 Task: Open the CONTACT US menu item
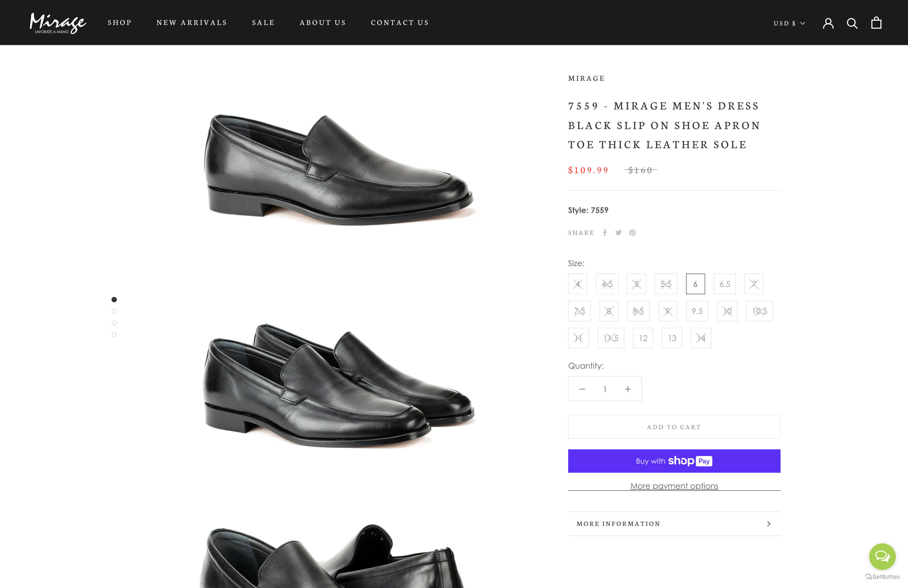click(x=400, y=23)
